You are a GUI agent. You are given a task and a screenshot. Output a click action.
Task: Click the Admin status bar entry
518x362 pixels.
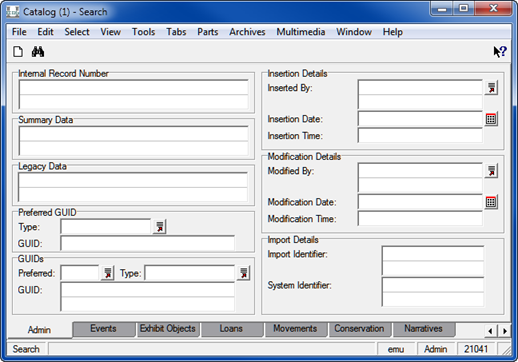tap(435, 349)
